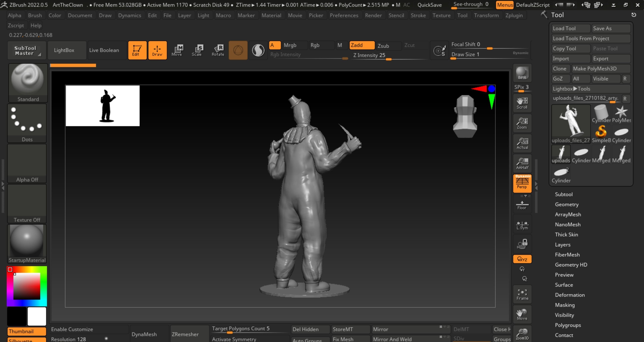Open the Brush menu

click(35, 15)
